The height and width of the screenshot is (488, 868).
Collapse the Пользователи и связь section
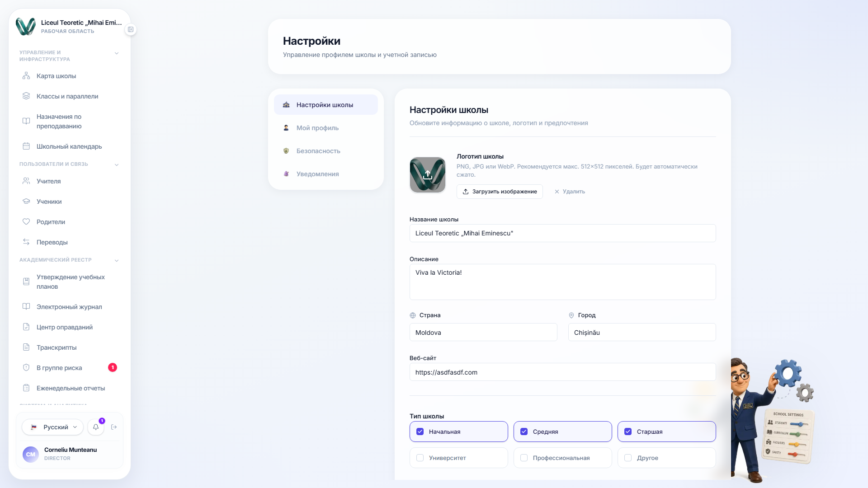tap(117, 165)
